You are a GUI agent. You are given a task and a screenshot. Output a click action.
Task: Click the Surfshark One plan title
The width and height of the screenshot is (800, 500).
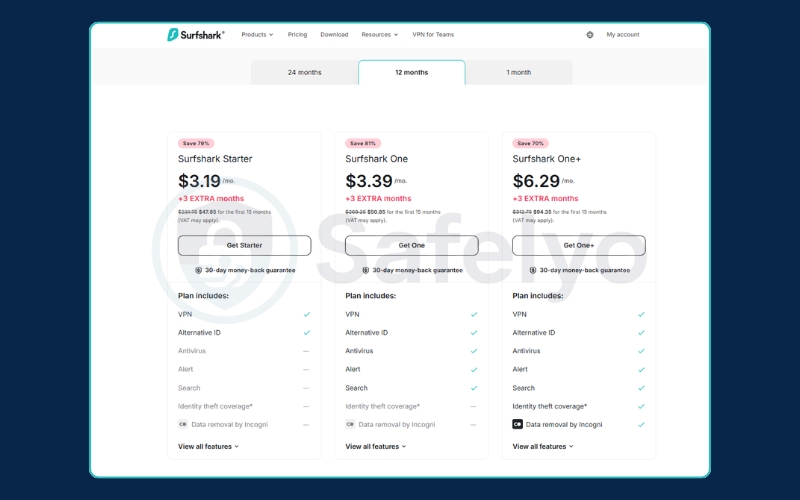pyautogui.click(x=377, y=159)
